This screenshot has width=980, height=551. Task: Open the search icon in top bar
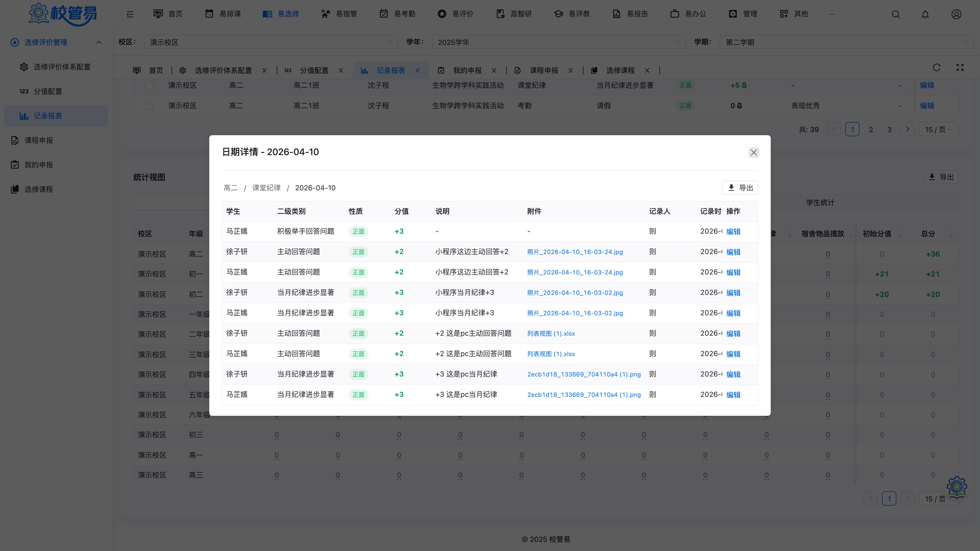point(896,14)
